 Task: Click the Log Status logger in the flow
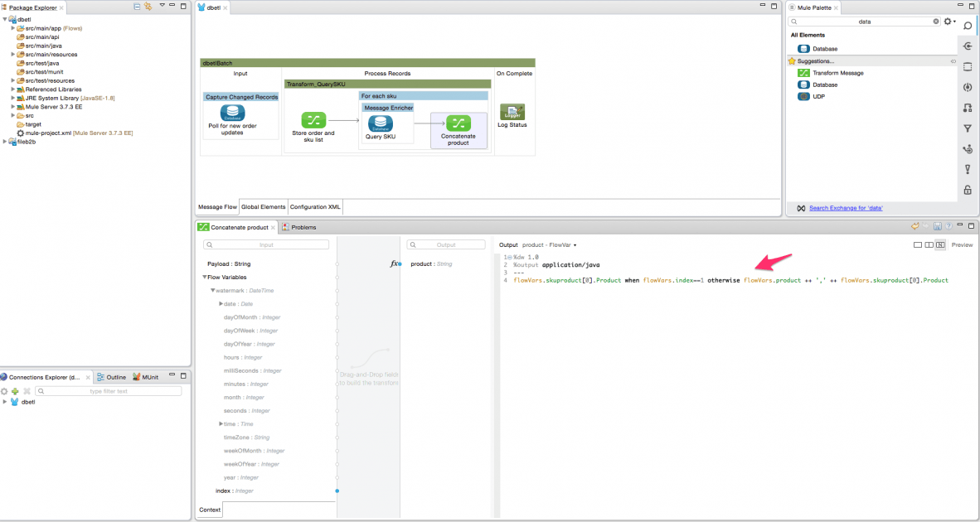[x=512, y=112]
